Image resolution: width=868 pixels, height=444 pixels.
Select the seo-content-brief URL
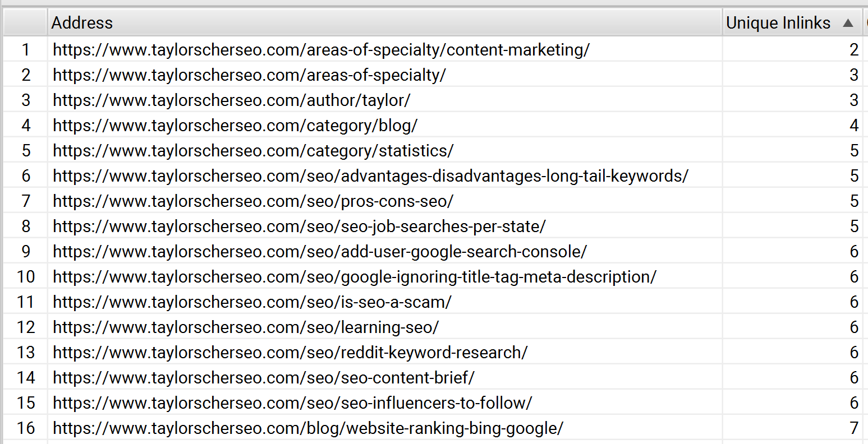point(264,377)
